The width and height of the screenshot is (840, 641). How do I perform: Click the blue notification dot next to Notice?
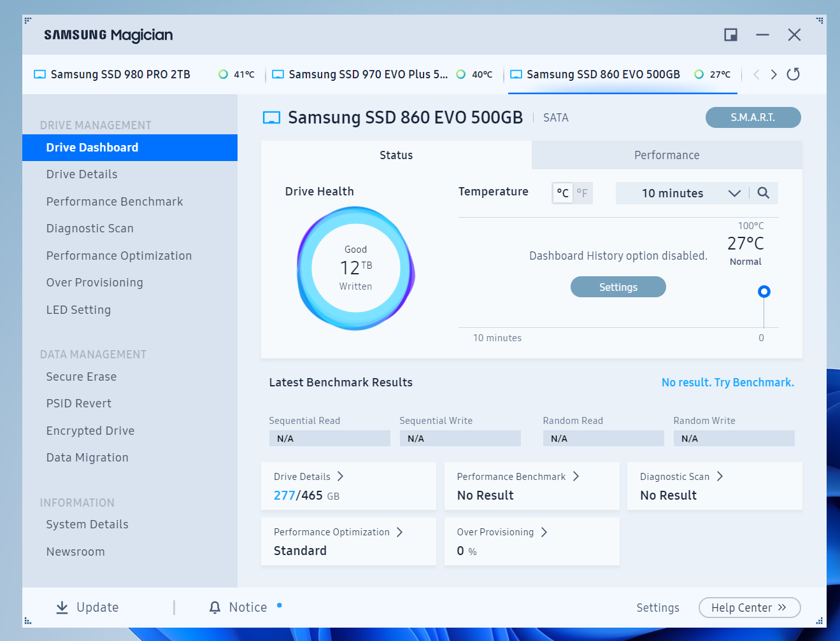pyautogui.click(x=280, y=605)
